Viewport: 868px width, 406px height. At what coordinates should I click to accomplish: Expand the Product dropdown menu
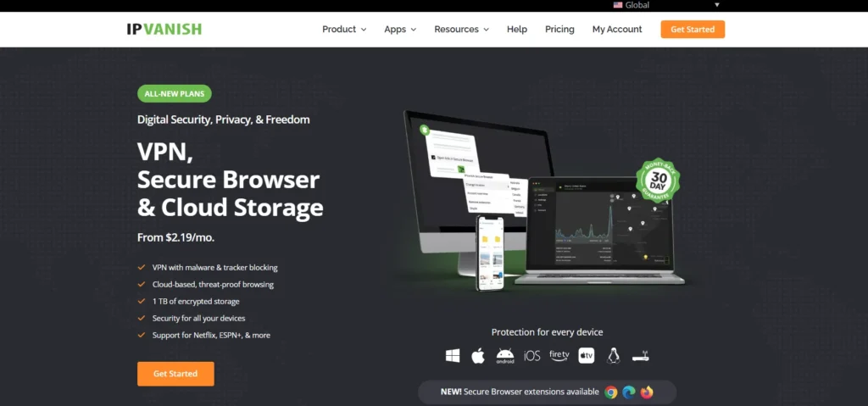(x=344, y=29)
